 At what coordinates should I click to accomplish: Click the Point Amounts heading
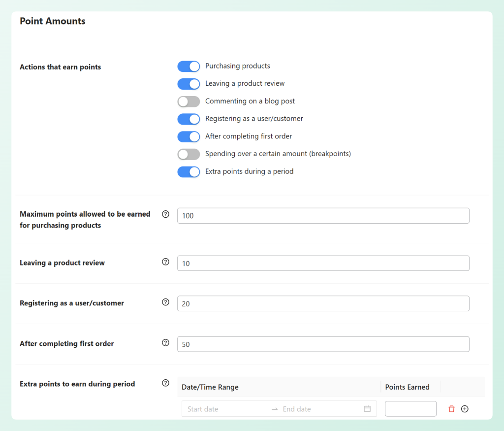tap(52, 21)
